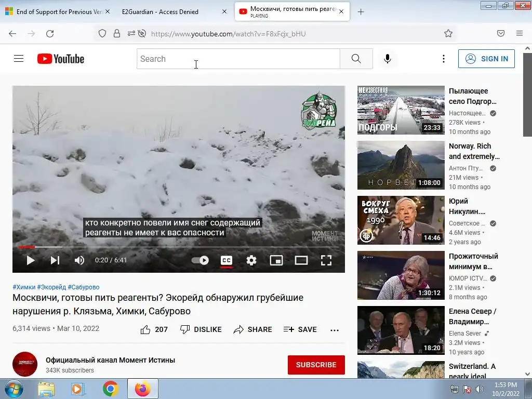Image resolution: width=532 pixels, height=399 pixels.
Task: Open the #Экорейд hashtag link
Action: coord(51,287)
